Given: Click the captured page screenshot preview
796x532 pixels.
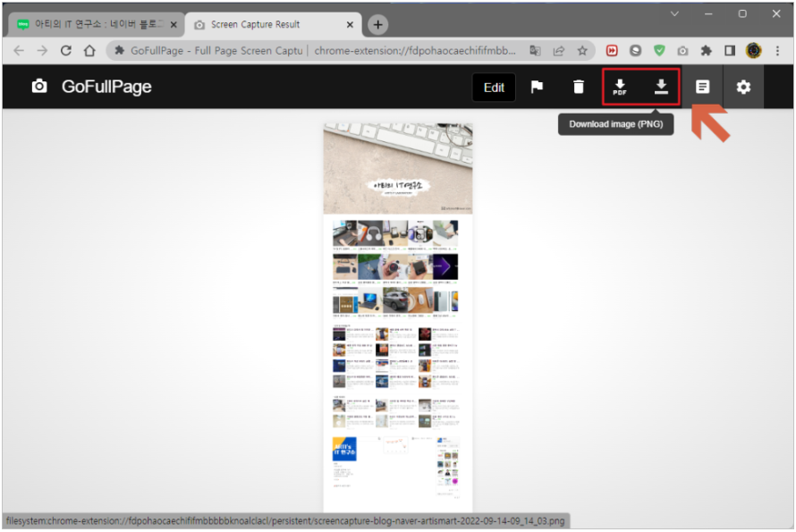Looking at the screenshot, I should click(398, 317).
